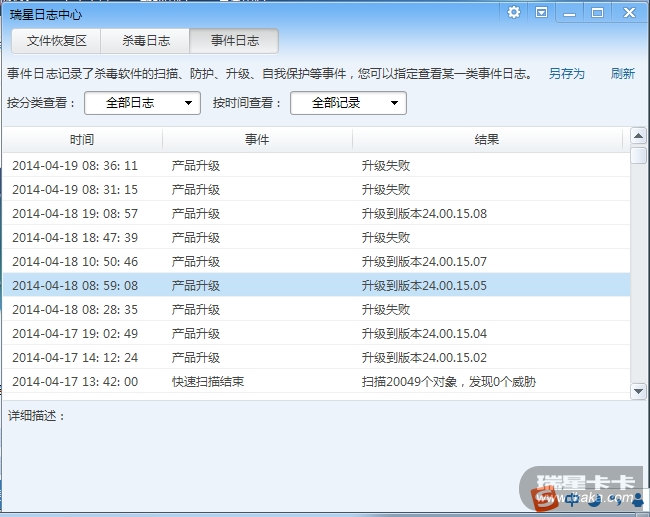Image resolution: width=650 pixels, height=517 pixels.
Task: Select row 2014-04-18 10: 50: 46
Action: pos(317,262)
